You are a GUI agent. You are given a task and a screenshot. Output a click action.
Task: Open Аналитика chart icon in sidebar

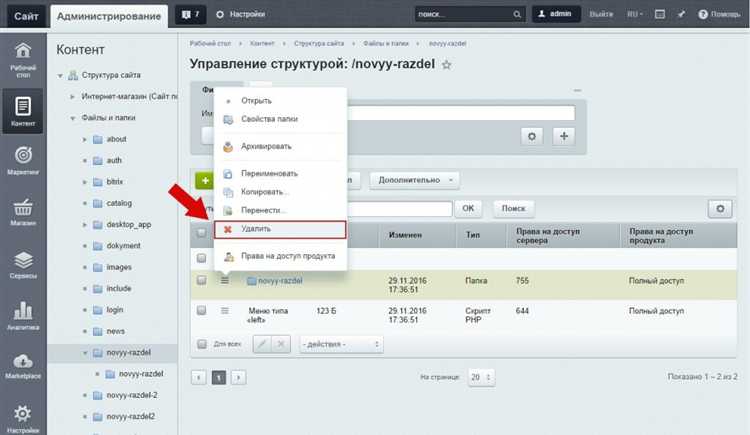tap(23, 314)
